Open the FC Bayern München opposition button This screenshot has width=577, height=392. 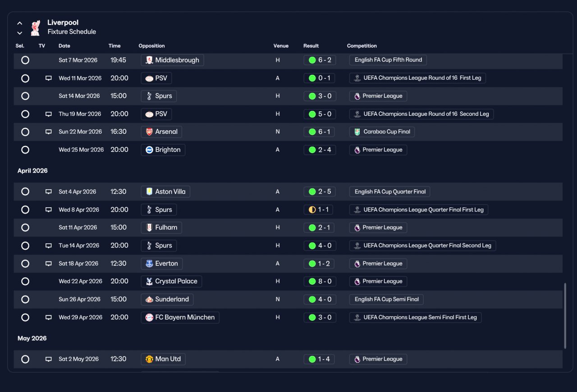(180, 317)
